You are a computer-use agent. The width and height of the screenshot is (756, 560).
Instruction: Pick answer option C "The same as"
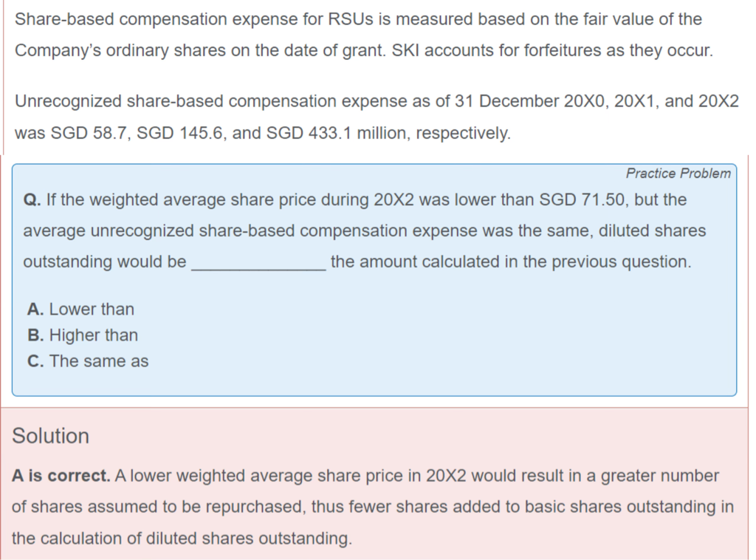88,361
